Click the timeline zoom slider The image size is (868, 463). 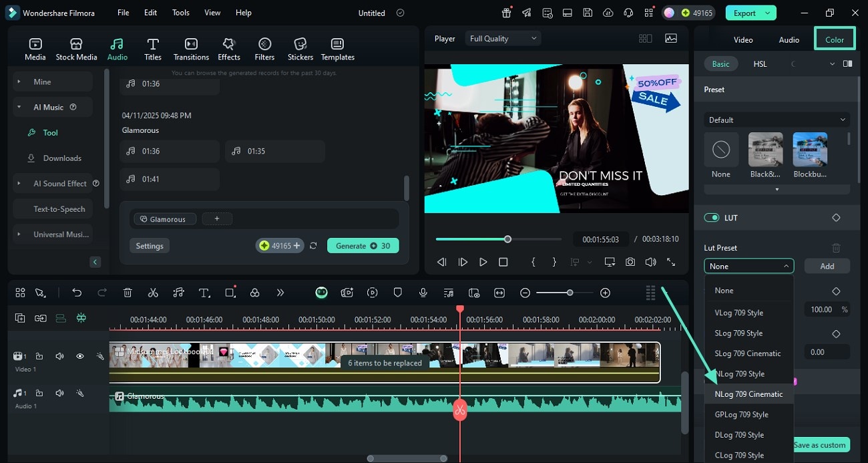(565, 293)
